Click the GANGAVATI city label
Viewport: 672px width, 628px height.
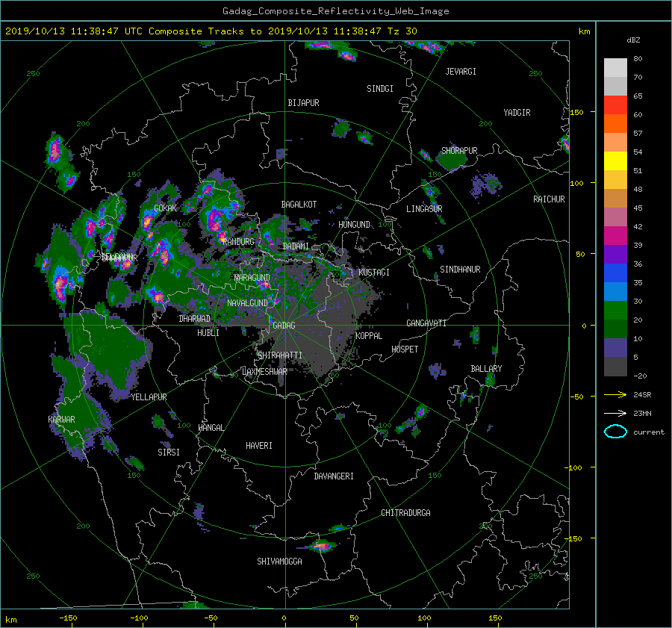click(x=426, y=323)
